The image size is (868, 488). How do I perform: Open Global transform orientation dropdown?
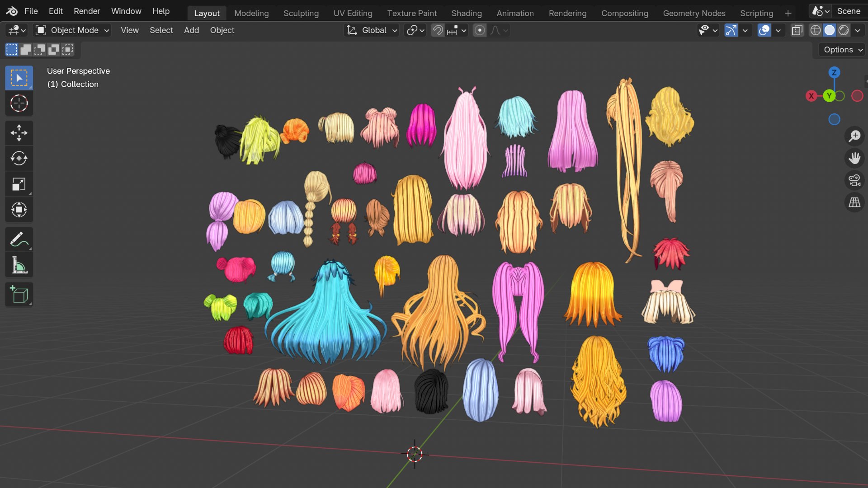372,30
